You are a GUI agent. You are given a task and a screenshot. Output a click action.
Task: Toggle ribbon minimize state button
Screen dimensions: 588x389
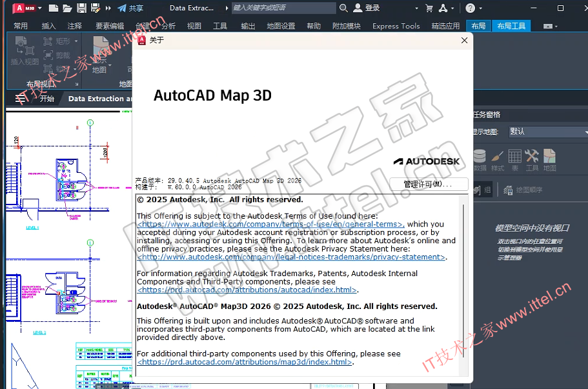coord(548,26)
